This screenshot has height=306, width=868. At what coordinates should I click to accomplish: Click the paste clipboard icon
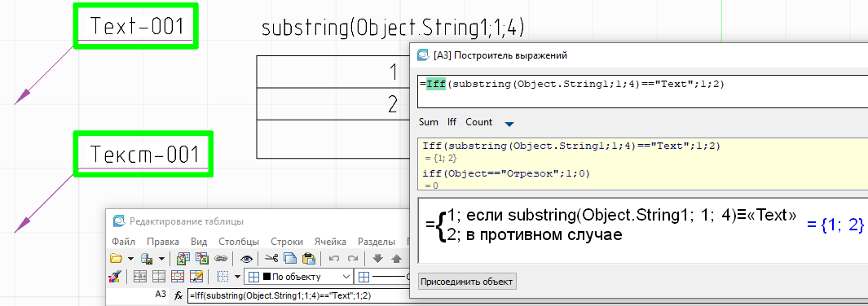click(309, 259)
